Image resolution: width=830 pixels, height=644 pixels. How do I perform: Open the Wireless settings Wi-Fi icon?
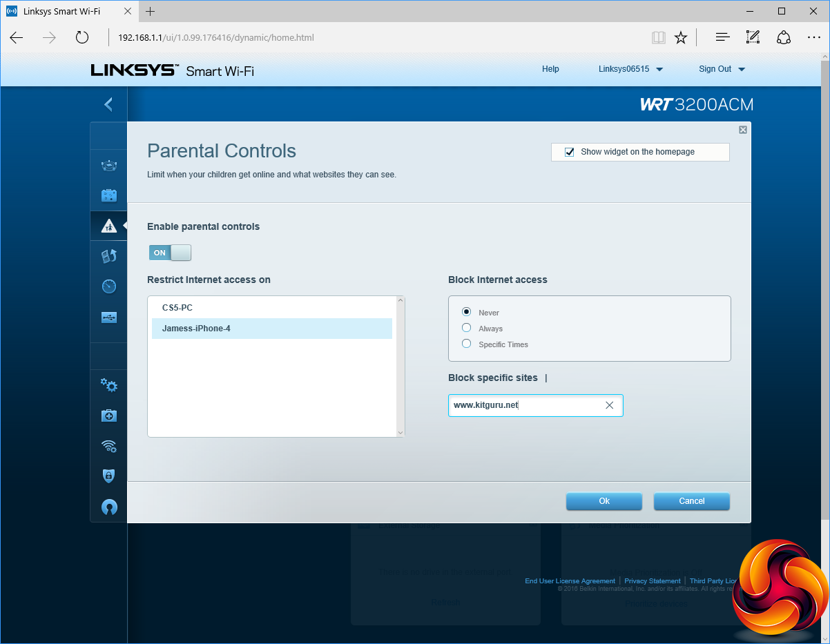[109, 446]
